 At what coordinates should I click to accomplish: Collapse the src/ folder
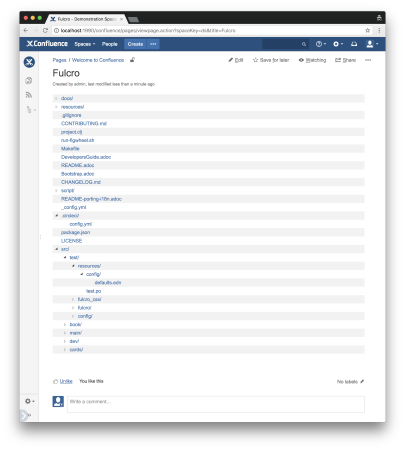pos(56,249)
